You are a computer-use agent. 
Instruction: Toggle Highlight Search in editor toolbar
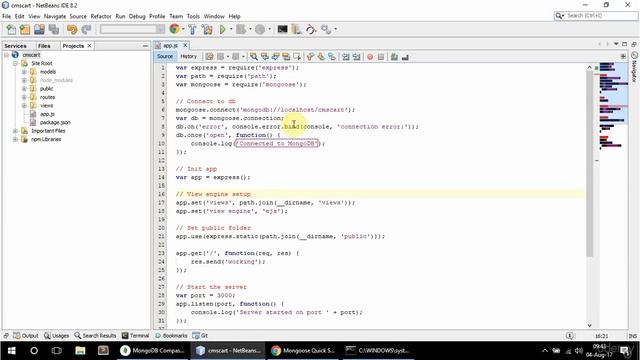click(286, 57)
